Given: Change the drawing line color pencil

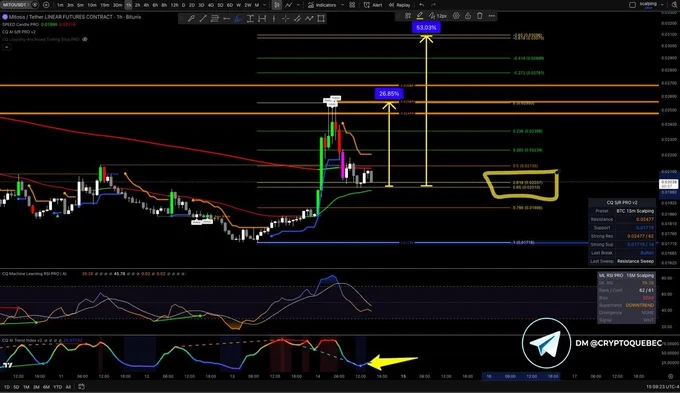Looking at the screenshot, I should pos(420,16).
